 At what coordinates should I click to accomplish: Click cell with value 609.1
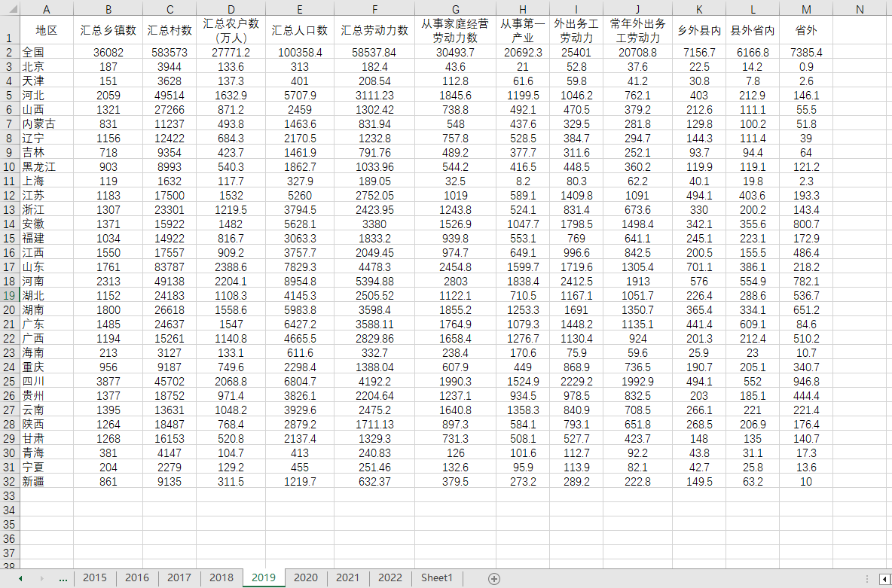coord(753,324)
